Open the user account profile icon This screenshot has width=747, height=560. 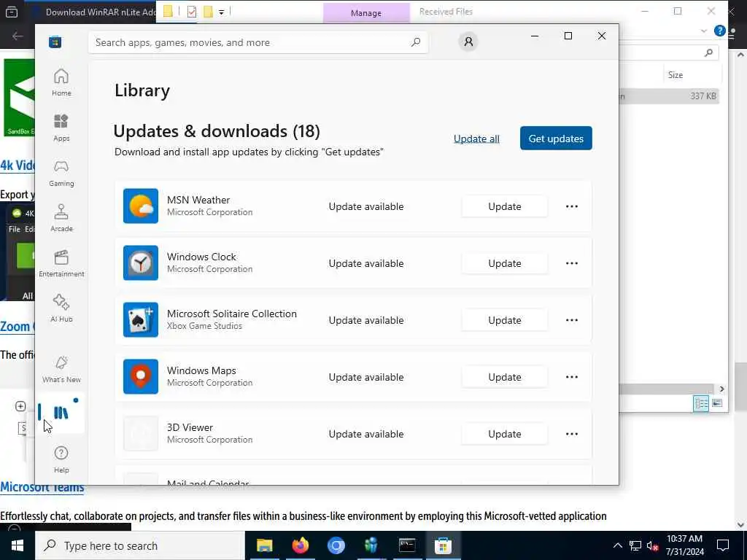(468, 42)
